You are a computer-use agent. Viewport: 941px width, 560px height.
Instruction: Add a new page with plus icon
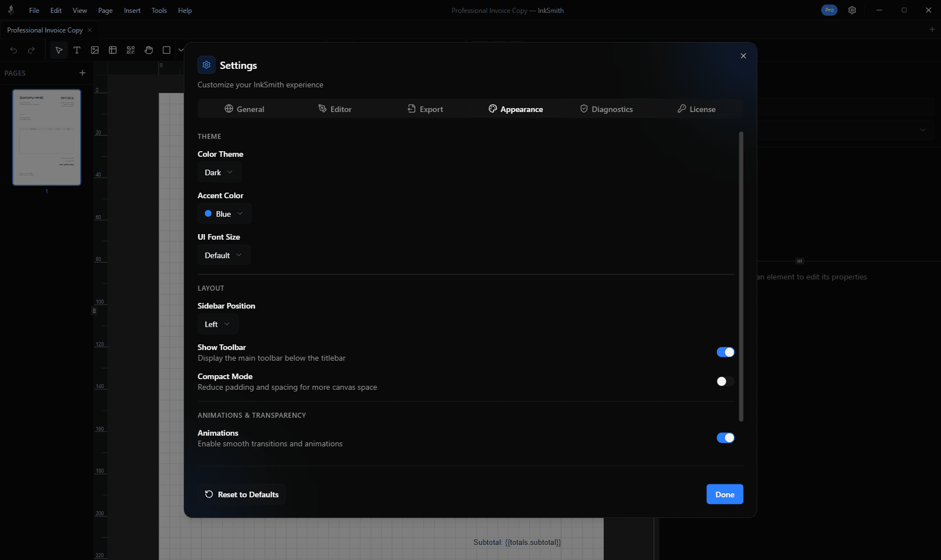coord(82,73)
